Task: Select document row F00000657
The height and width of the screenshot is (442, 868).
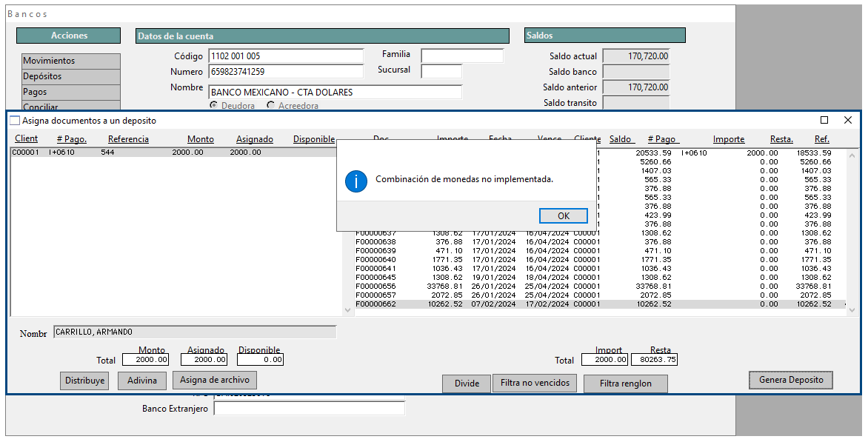Action: tap(601, 295)
